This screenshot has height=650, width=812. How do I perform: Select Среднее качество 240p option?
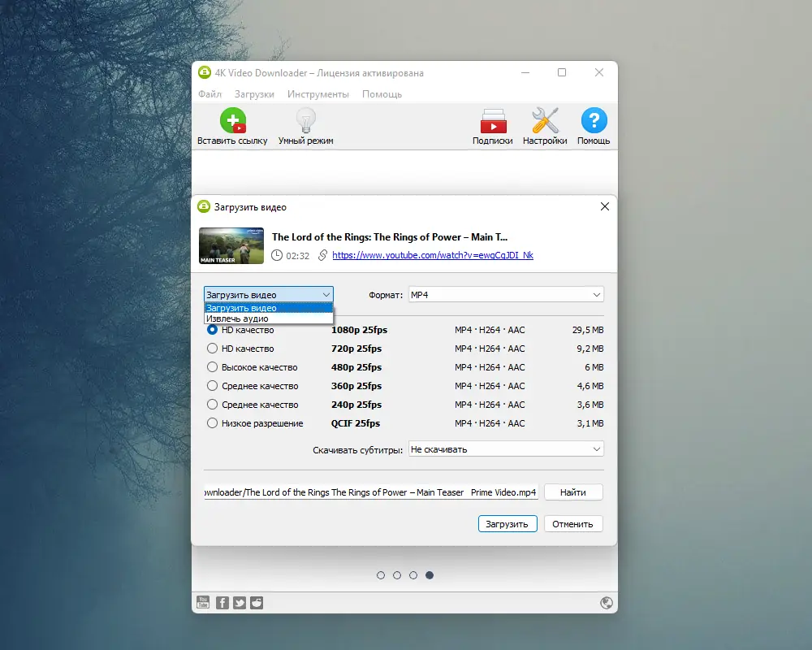click(212, 405)
